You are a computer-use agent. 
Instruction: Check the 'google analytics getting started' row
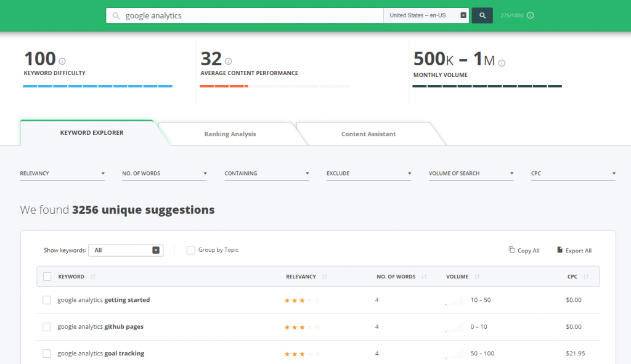click(47, 300)
